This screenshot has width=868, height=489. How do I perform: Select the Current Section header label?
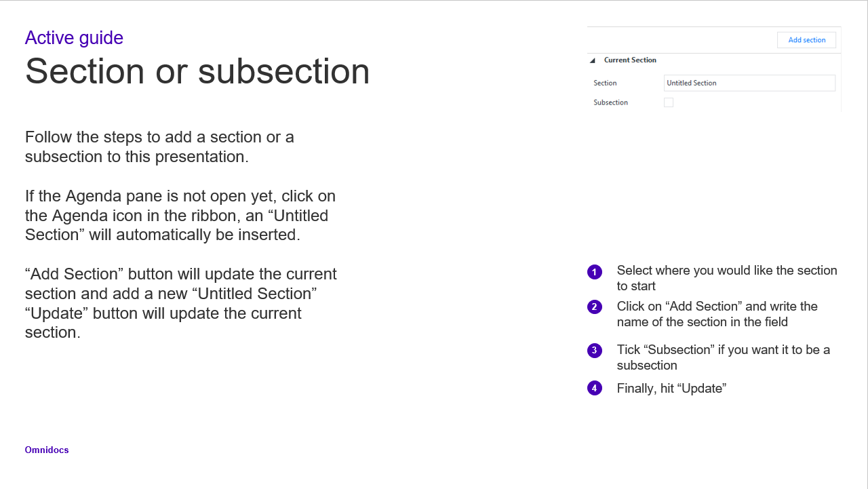tap(630, 60)
